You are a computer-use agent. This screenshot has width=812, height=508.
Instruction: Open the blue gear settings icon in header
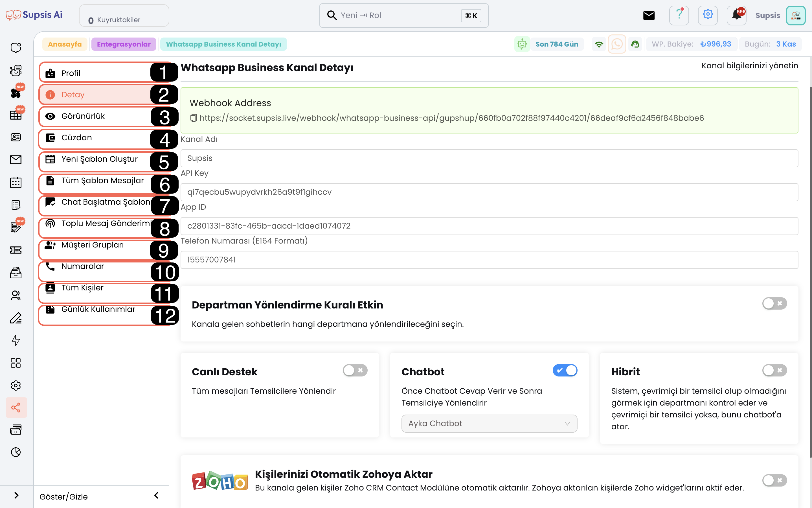pos(708,15)
